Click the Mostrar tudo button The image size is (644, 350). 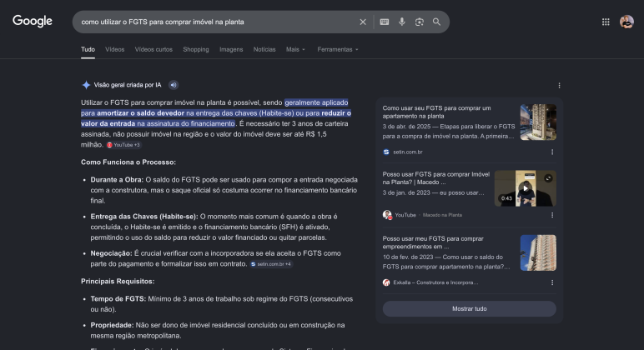[470, 308]
